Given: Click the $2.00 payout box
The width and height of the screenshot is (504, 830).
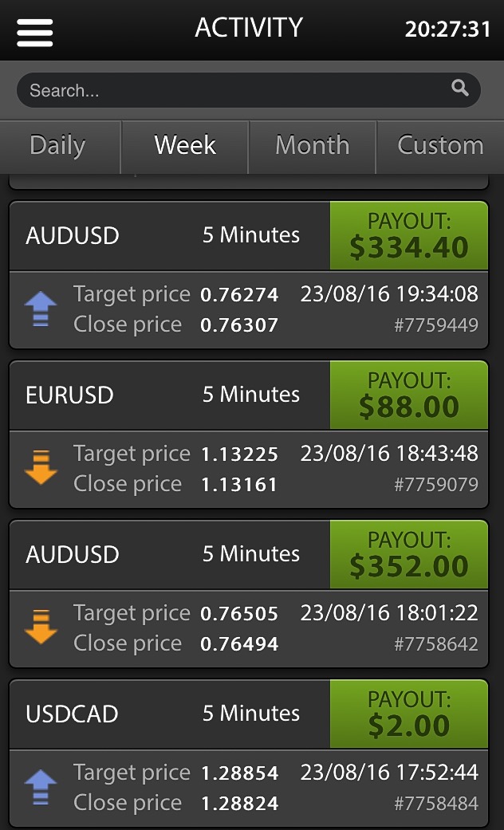Looking at the screenshot, I should pyautogui.click(x=408, y=714).
